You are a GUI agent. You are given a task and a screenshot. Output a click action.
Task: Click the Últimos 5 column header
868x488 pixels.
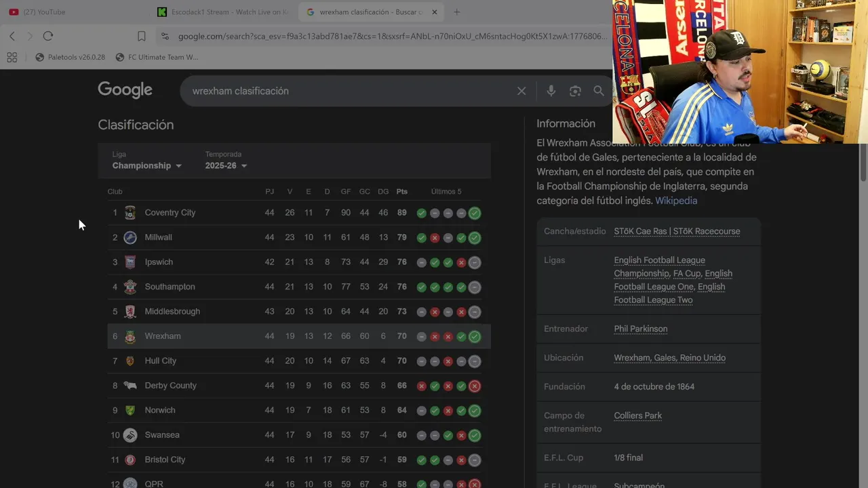446,192
